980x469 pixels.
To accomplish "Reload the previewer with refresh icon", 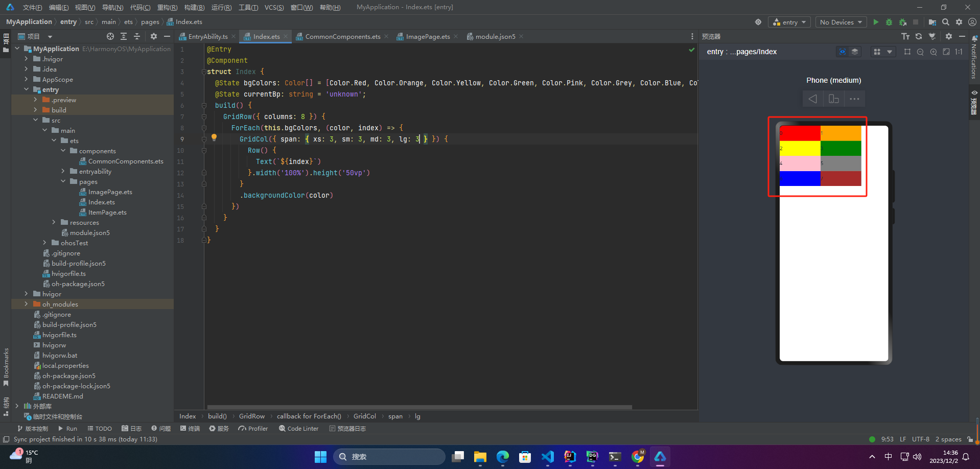I will (919, 36).
